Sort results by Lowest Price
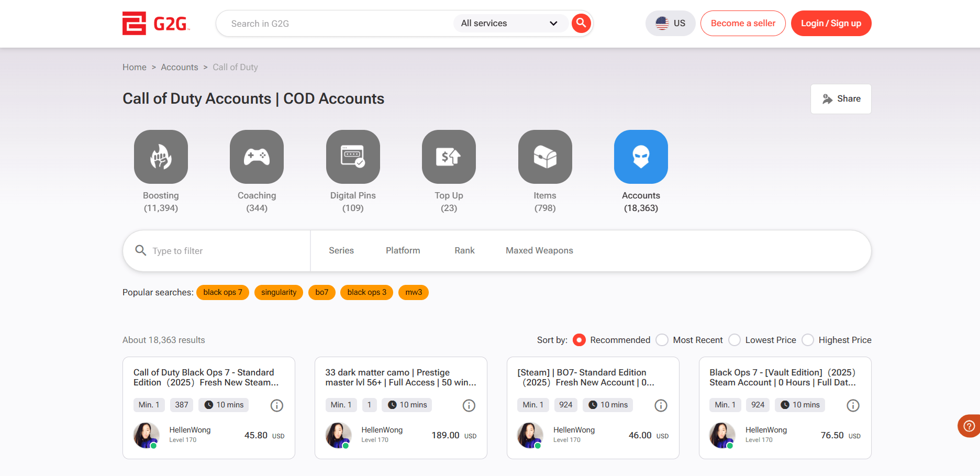The image size is (980, 476). coord(734,340)
